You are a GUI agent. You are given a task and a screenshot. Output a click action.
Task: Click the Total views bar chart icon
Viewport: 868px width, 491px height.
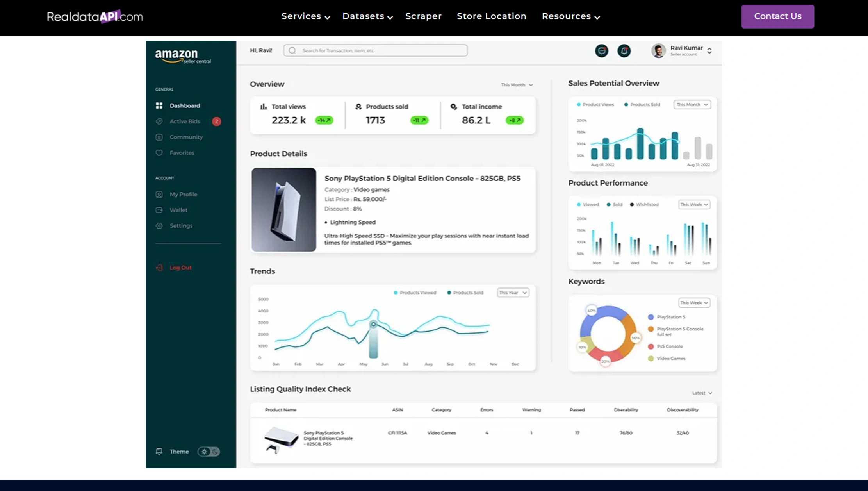click(x=264, y=107)
